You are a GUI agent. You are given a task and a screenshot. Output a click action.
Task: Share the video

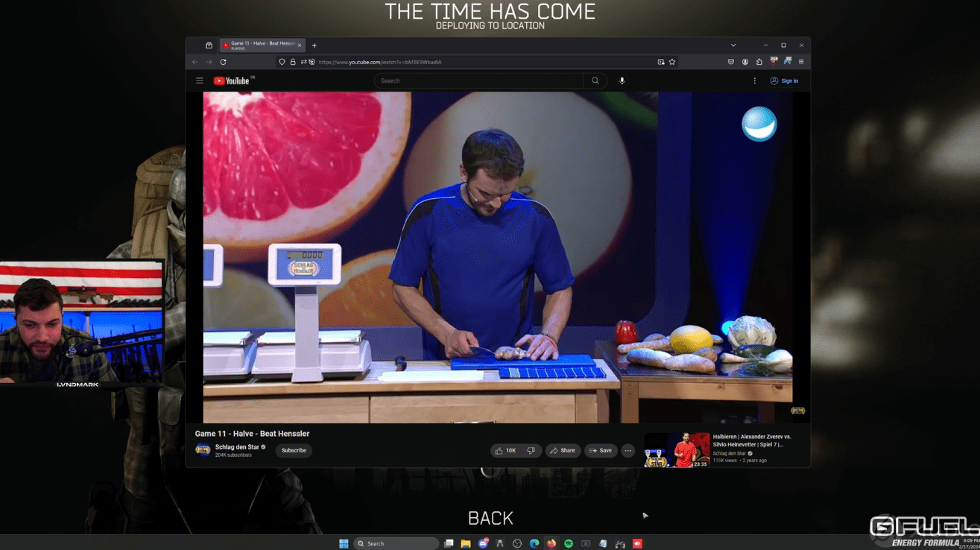(x=563, y=450)
